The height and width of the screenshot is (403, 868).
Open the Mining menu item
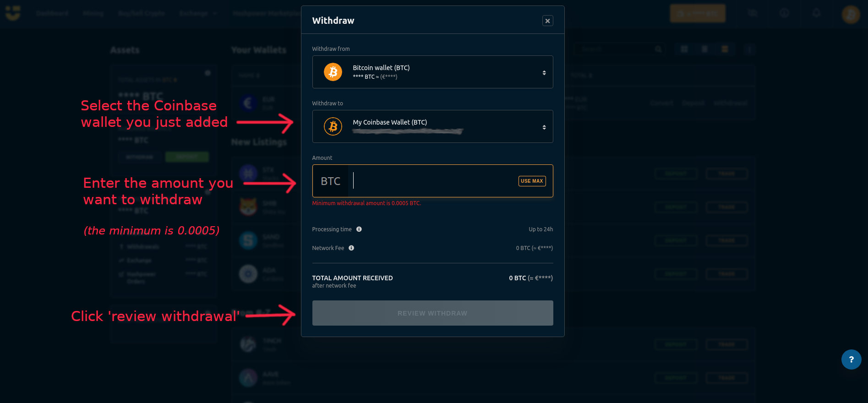[93, 13]
